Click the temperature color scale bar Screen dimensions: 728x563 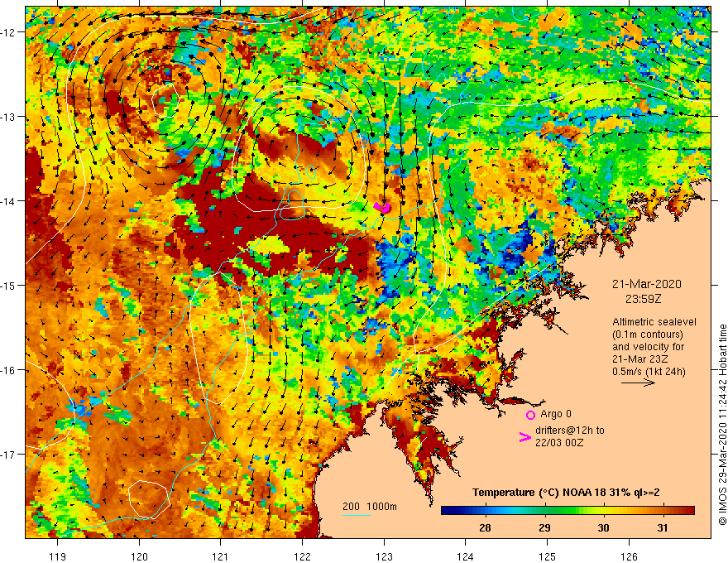tap(568, 511)
